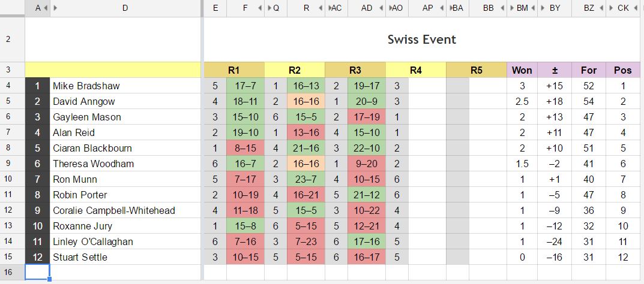Click fill handle of selected cell A16
The width and height of the screenshot is (644, 284).
(x=50, y=280)
